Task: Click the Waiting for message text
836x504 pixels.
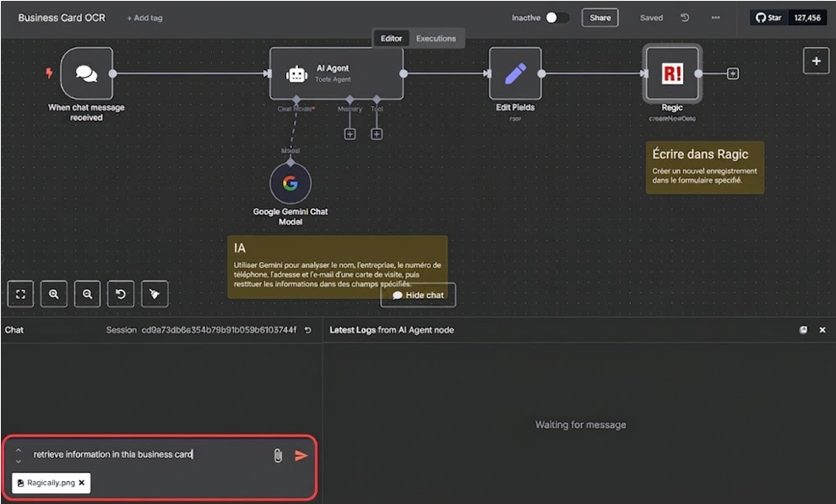Action: click(x=581, y=425)
